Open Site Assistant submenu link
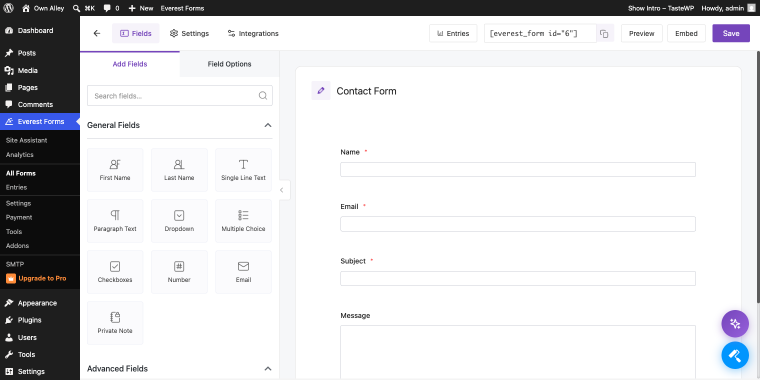The image size is (760, 380). coord(27,140)
